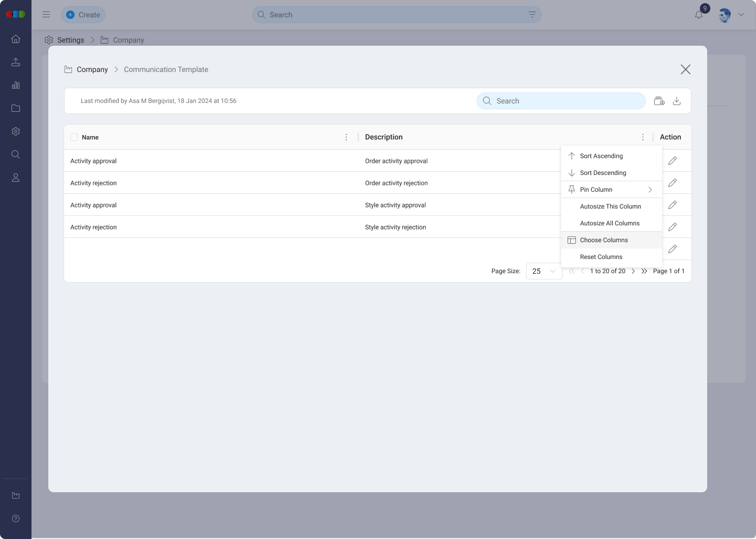Select Choose Columns from the context menu
Image resolution: width=756 pixels, height=539 pixels.
[604, 240]
